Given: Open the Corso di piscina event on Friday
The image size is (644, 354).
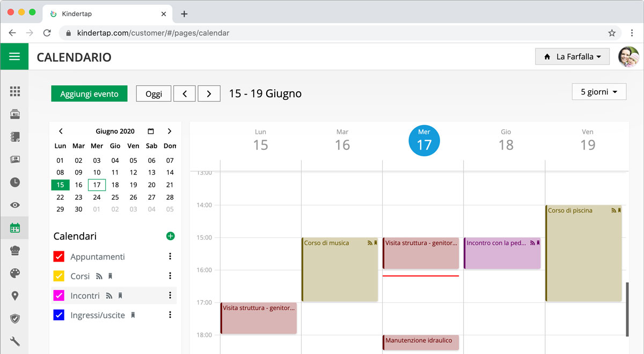Looking at the screenshot, I should coord(583,252).
